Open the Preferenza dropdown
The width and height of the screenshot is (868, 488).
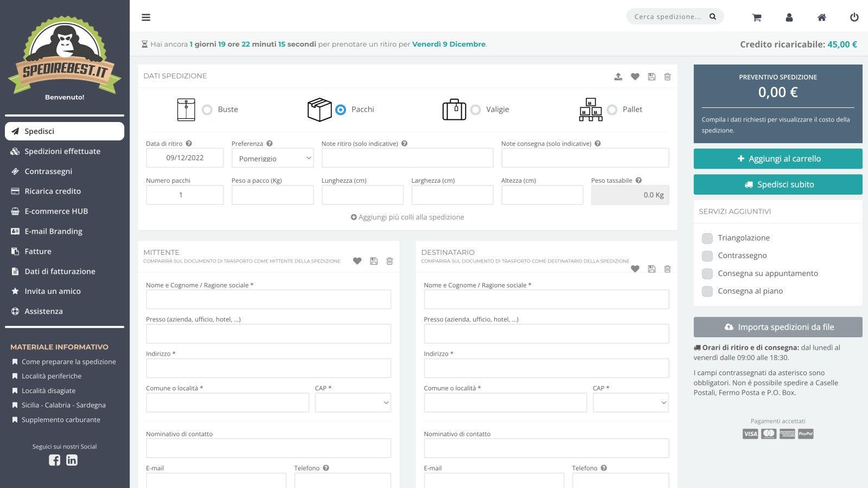[x=272, y=158]
